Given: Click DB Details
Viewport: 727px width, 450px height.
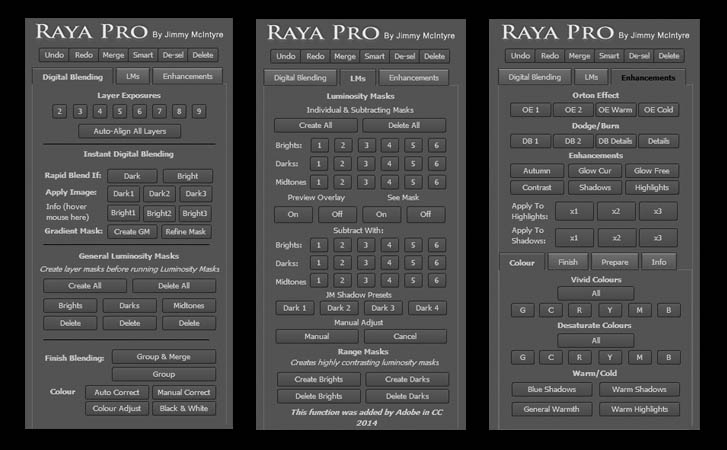Looking at the screenshot, I should point(615,141).
